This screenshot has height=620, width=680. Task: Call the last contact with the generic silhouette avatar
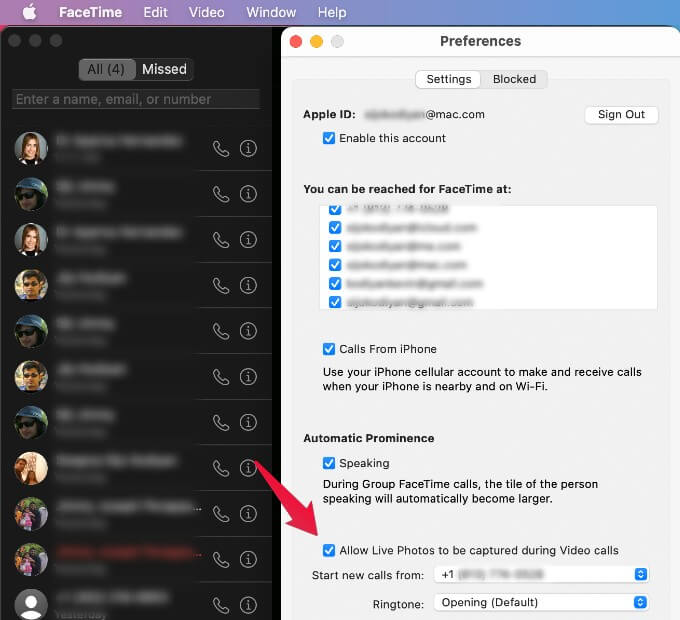221,606
